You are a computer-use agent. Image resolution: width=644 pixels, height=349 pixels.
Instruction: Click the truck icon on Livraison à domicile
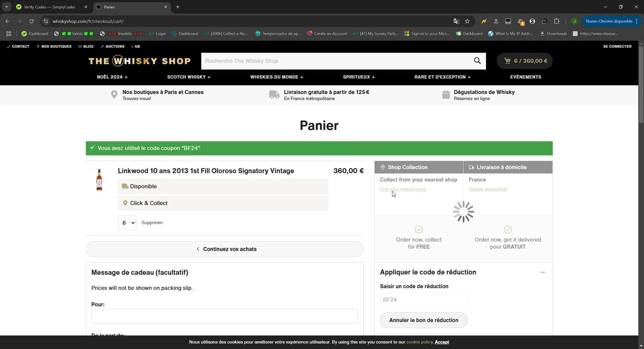[471, 167]
